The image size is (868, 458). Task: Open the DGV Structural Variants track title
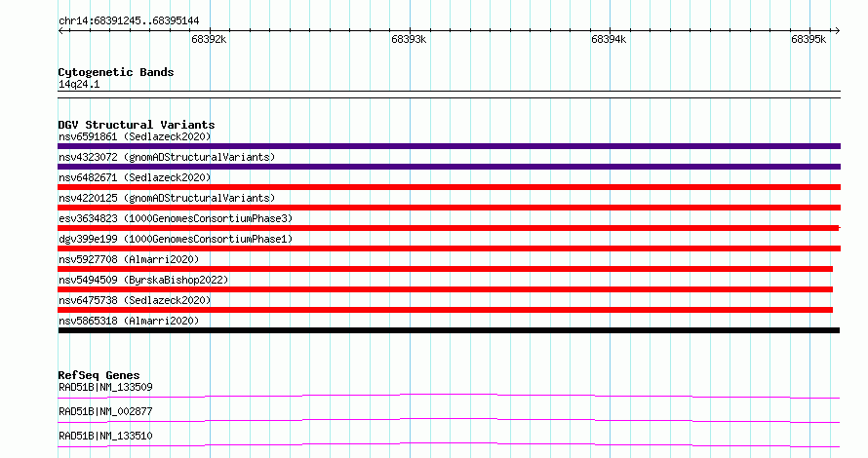(137, 125)
